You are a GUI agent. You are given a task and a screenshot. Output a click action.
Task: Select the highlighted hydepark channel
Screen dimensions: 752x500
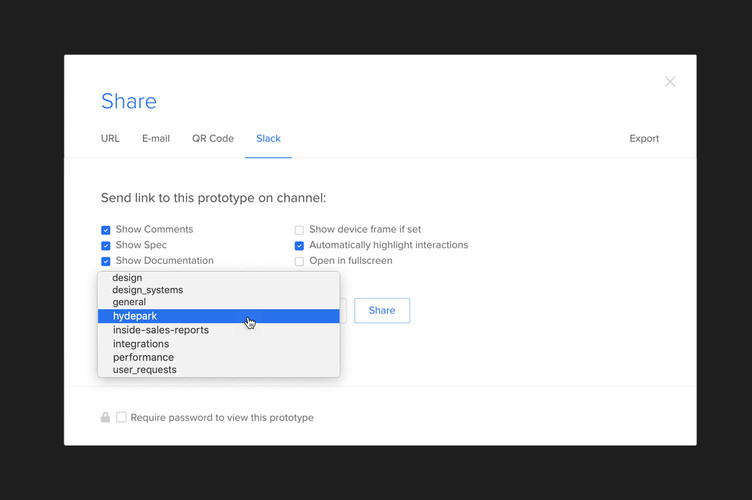(219, 316)
